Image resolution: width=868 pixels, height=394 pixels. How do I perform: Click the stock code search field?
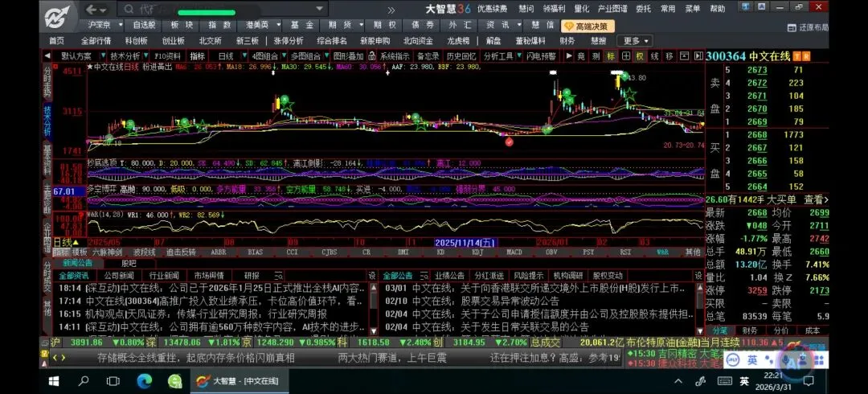point(222,10)
